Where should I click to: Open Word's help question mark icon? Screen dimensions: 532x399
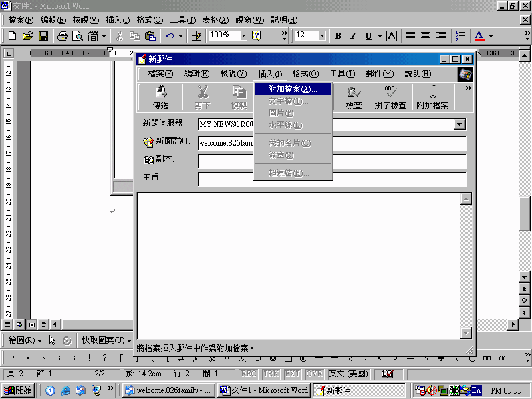[x=257, y=36]
